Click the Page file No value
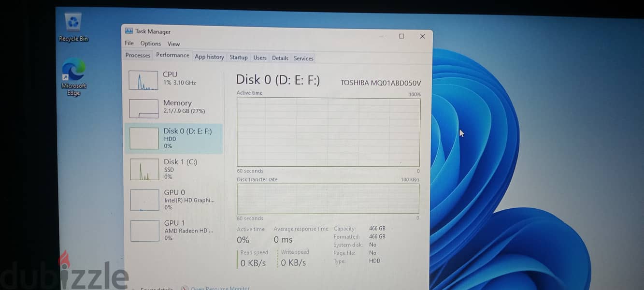This screenshot has height=290, width=644. (x=372, y=253)
